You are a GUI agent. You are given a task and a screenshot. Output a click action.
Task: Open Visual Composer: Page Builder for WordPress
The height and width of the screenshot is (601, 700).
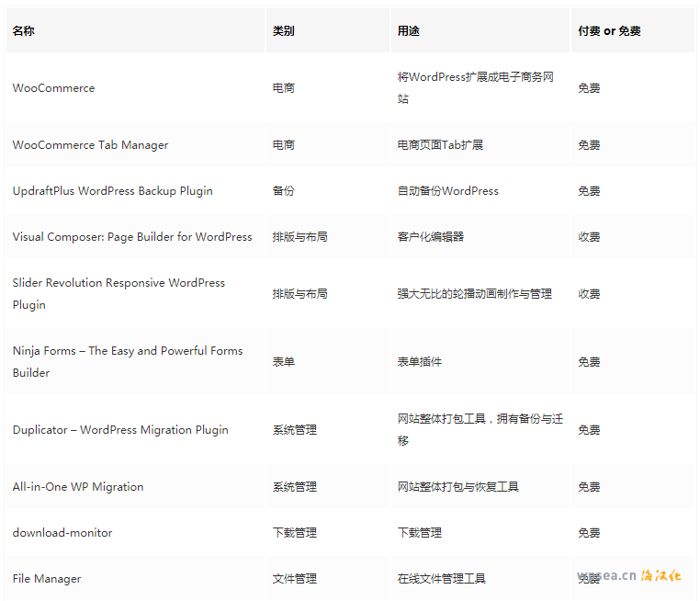[x=132, y=237]
